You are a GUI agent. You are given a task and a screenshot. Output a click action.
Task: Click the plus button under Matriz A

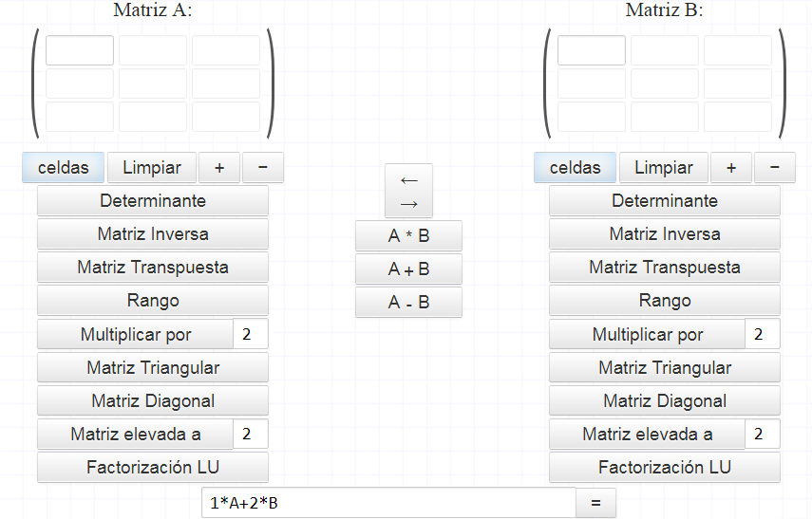click(219, 168)
